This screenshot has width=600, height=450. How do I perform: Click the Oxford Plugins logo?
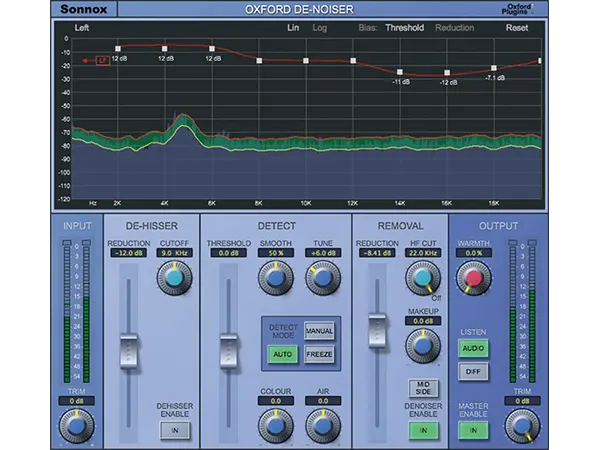[518, 9]
